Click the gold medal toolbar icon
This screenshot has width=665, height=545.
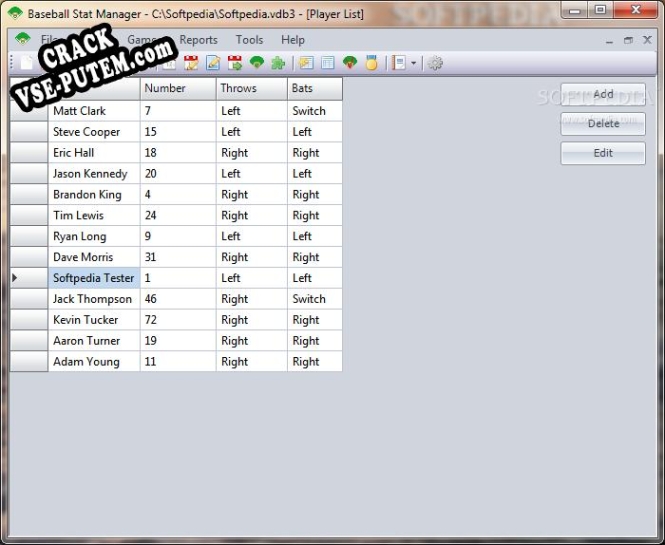coord(372,63)
